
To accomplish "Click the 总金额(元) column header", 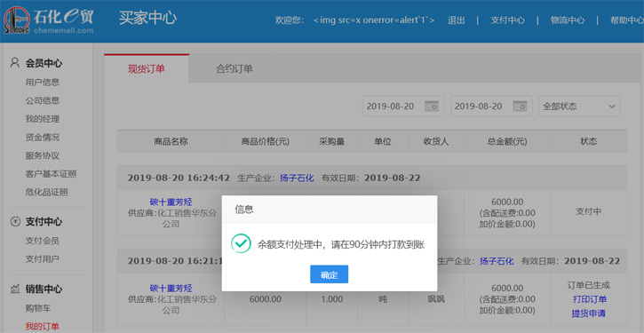I will click(507, 142).
